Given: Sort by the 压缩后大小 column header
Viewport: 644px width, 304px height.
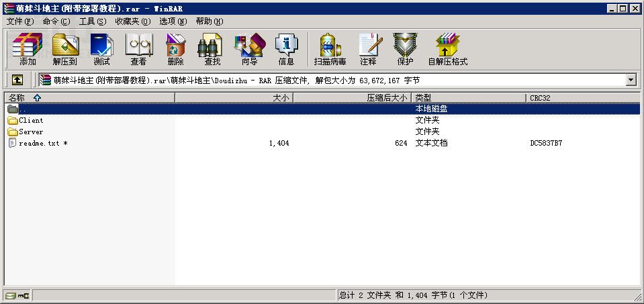Looking at the screenshot, I should [353, 97].
